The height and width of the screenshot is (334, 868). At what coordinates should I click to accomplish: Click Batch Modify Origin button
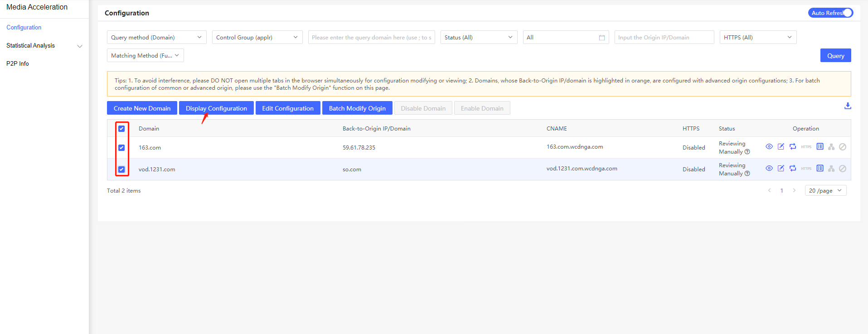[x=357, y=108]
